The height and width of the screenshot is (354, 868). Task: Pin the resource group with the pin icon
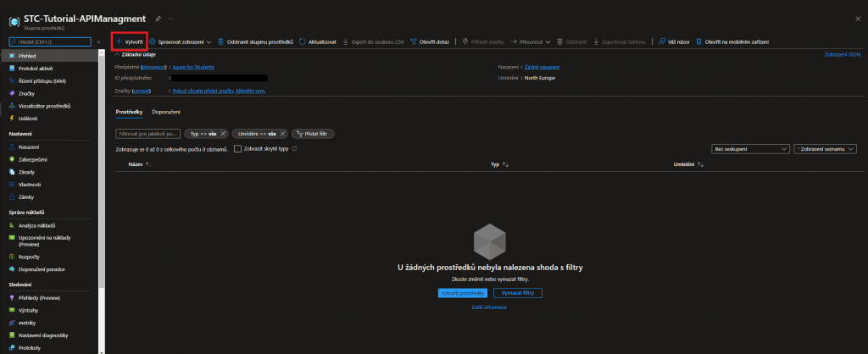tap(157, 18)
